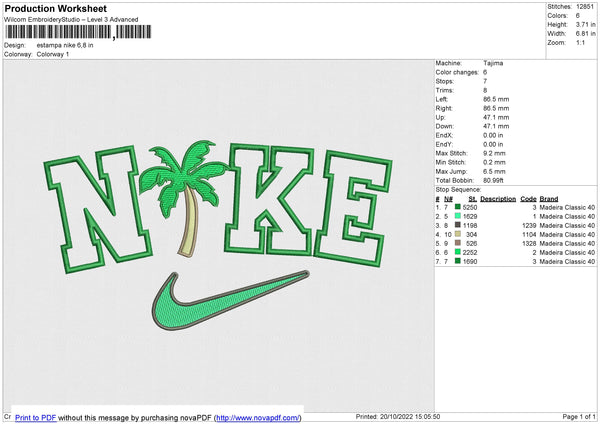Click stitch count "2252" in stop 6
This screenshot has height=424, width=600.
point(470,252)
